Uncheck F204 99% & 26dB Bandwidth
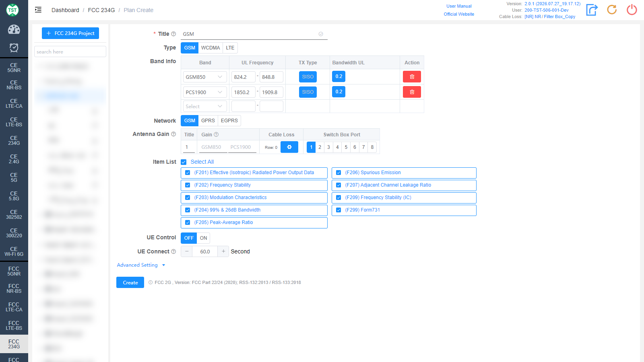Image resolution: width=644 pixels, height=362 pixels. (x=188, y=210)
